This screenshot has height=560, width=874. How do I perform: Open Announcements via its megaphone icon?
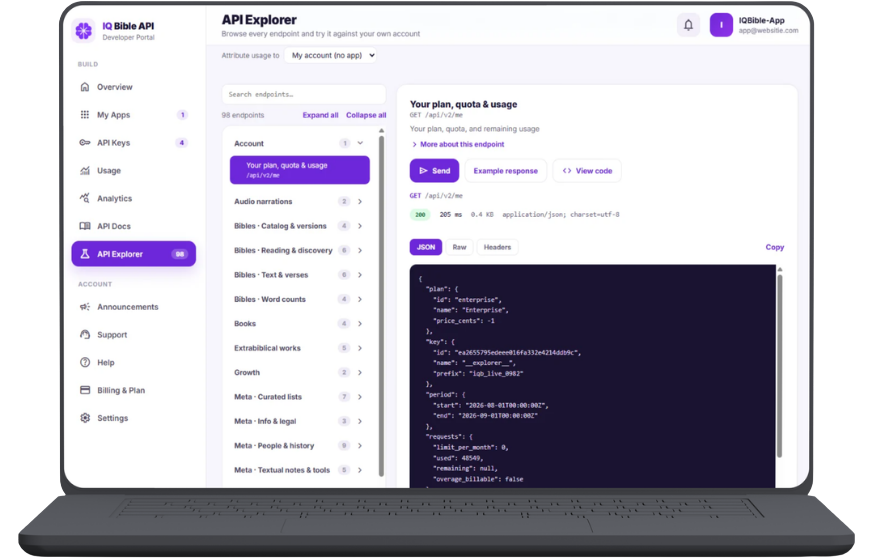click(x=85, y=307)
